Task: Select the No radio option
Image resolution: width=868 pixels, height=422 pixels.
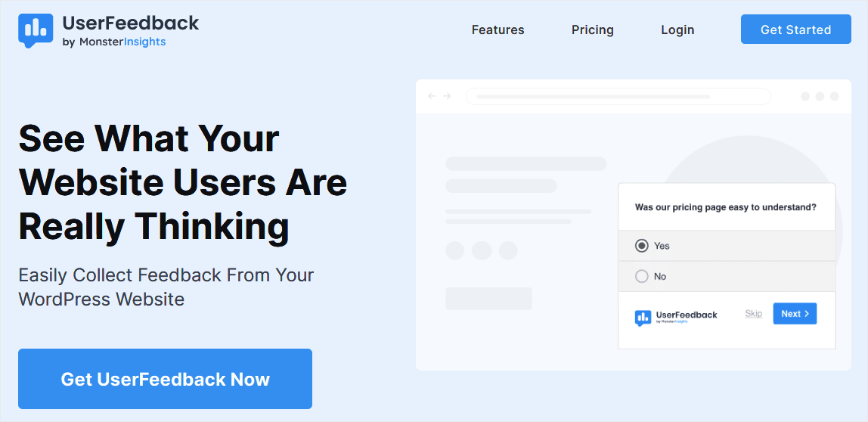Action: click(642, 277)
